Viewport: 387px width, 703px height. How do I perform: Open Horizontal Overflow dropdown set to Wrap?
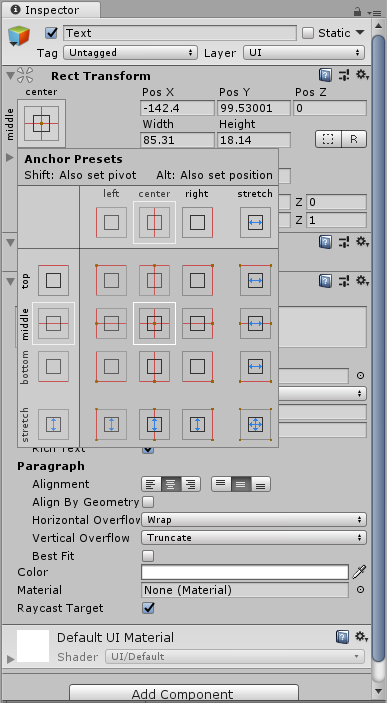(x=254, y=520)
